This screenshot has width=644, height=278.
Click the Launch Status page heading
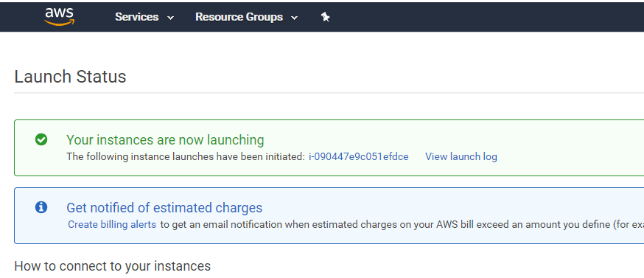(70, 77)
